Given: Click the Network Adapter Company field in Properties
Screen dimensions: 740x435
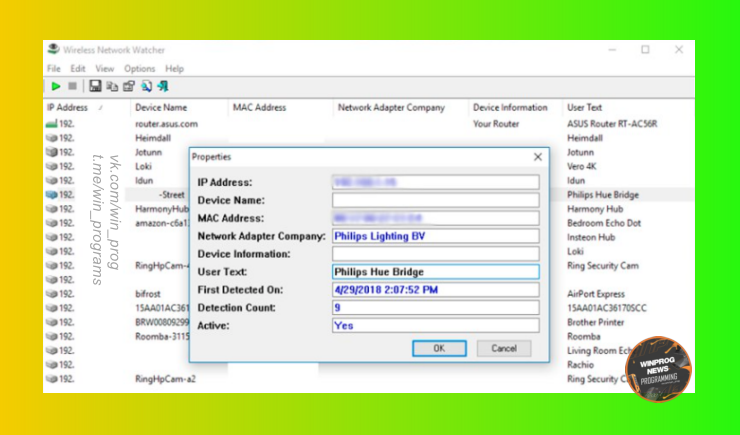Looking at the screenshot, I should click(435, 236).
